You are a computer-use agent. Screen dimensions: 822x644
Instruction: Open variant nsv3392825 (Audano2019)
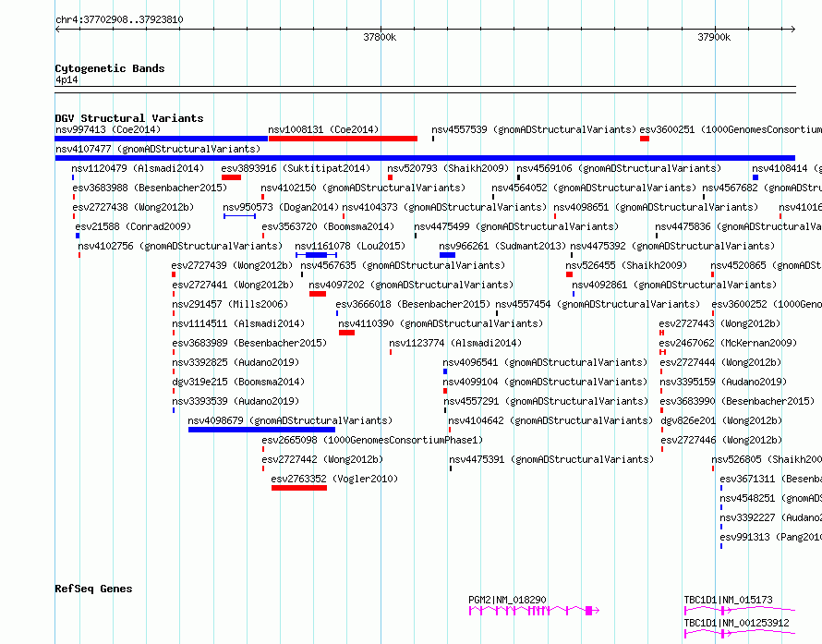pyautogui.click(x=236, y=362)
